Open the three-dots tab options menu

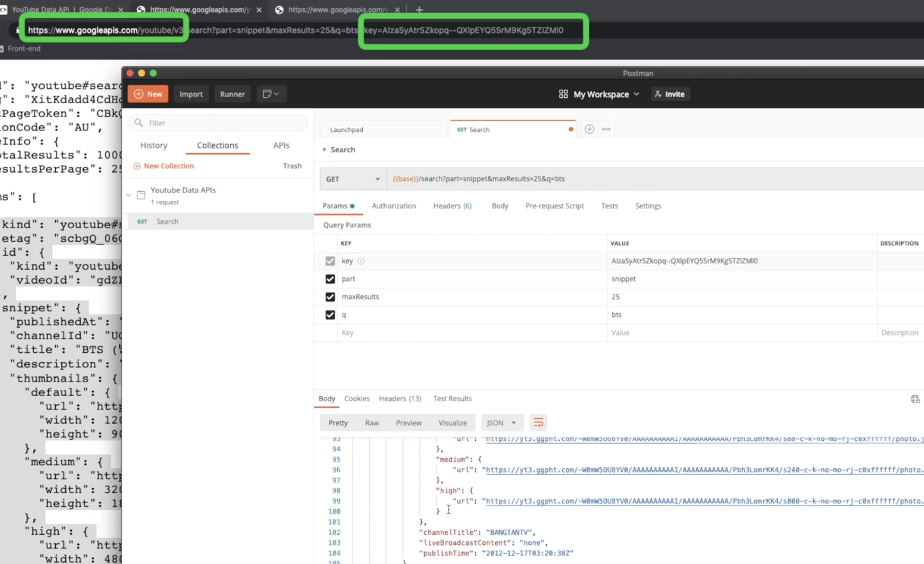point(606,129)
